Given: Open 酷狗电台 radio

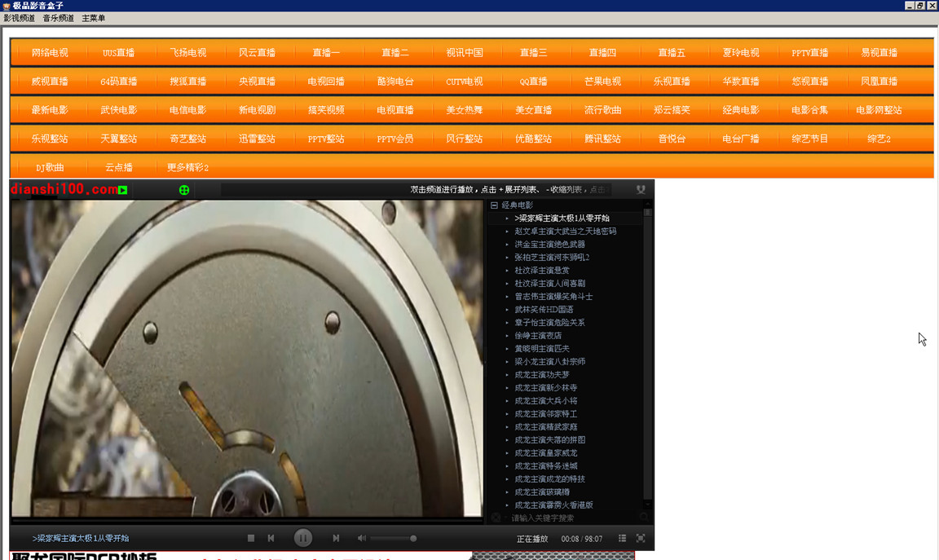Looking at the screenshot, I should [395, 82].
